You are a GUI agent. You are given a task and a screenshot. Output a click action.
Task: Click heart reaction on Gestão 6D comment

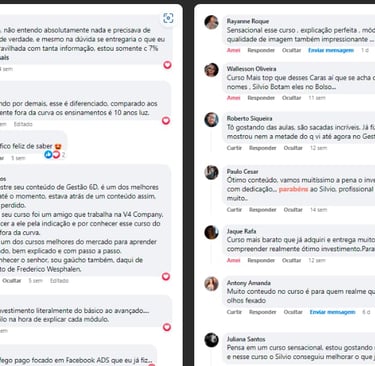(166, 276)
